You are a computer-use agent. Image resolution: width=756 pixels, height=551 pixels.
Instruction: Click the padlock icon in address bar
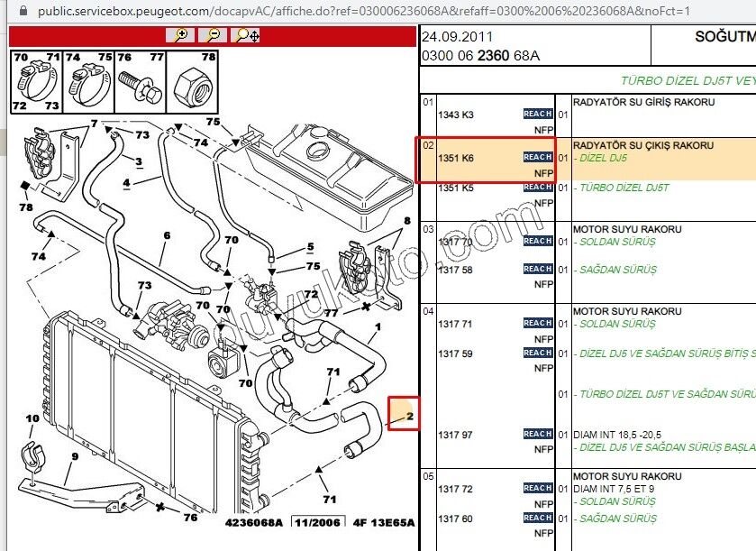[23, 10]
